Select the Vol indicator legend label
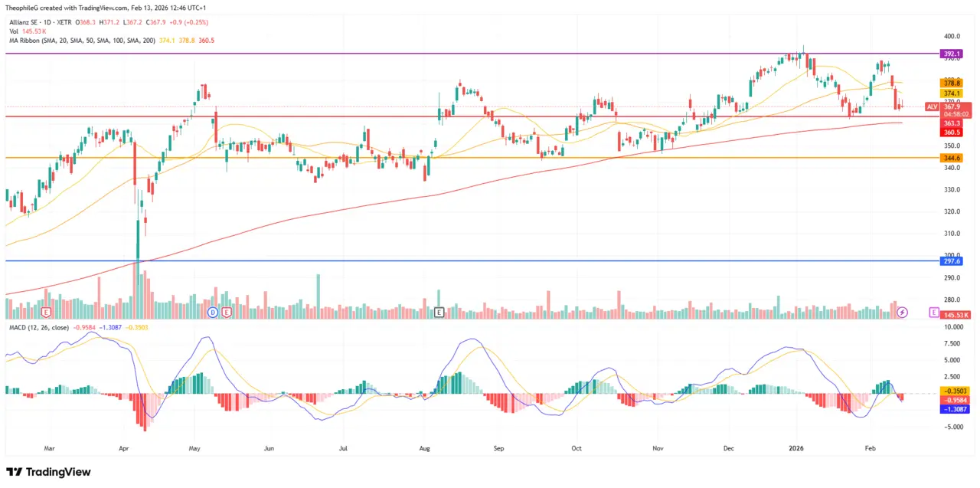Viewport: 980px width, 488px height. click(13, 31)
